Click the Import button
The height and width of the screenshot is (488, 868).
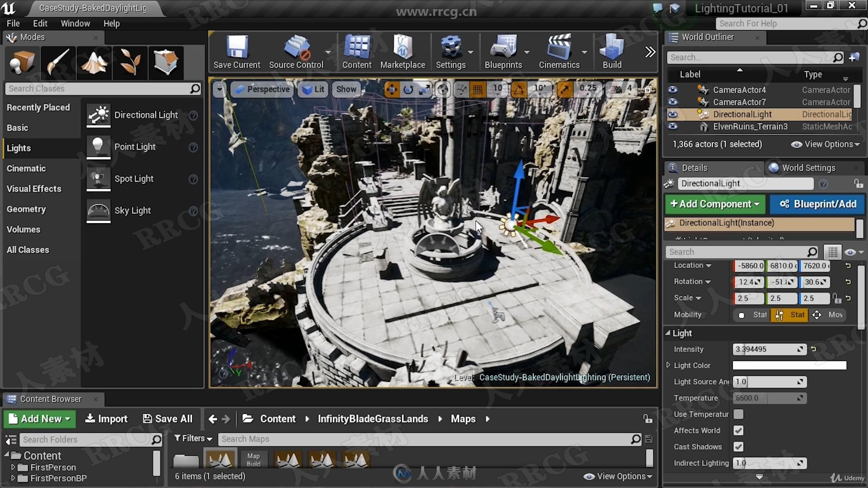(107, 419)
